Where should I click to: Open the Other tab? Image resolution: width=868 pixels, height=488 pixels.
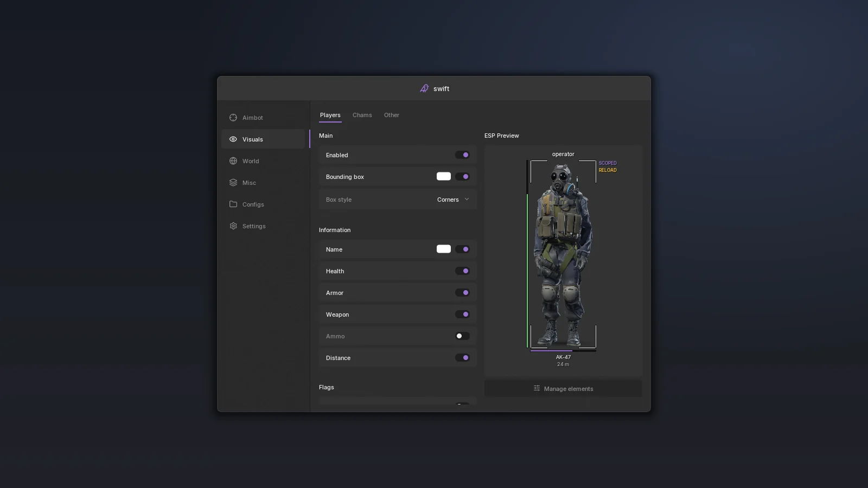coord(392,115)
